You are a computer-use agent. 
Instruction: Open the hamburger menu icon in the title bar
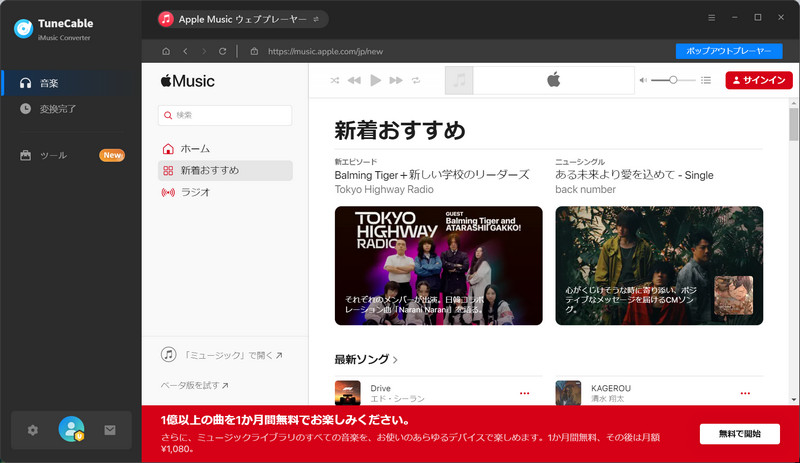point(712,18)
